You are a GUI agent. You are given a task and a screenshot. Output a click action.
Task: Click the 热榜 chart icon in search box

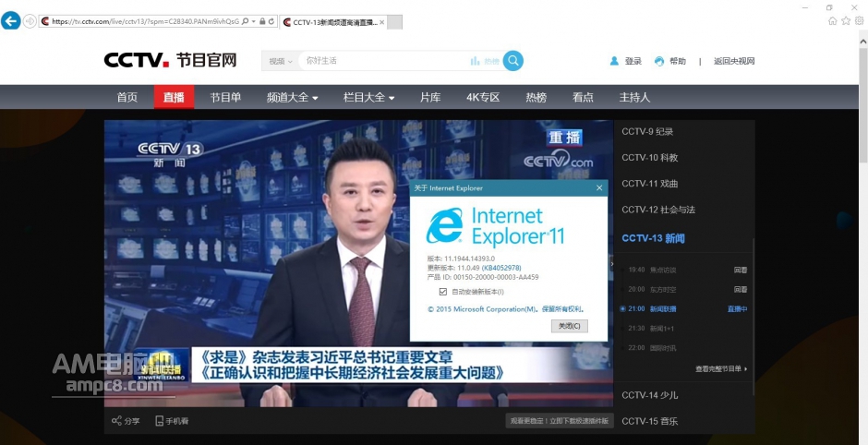(475, 61)
